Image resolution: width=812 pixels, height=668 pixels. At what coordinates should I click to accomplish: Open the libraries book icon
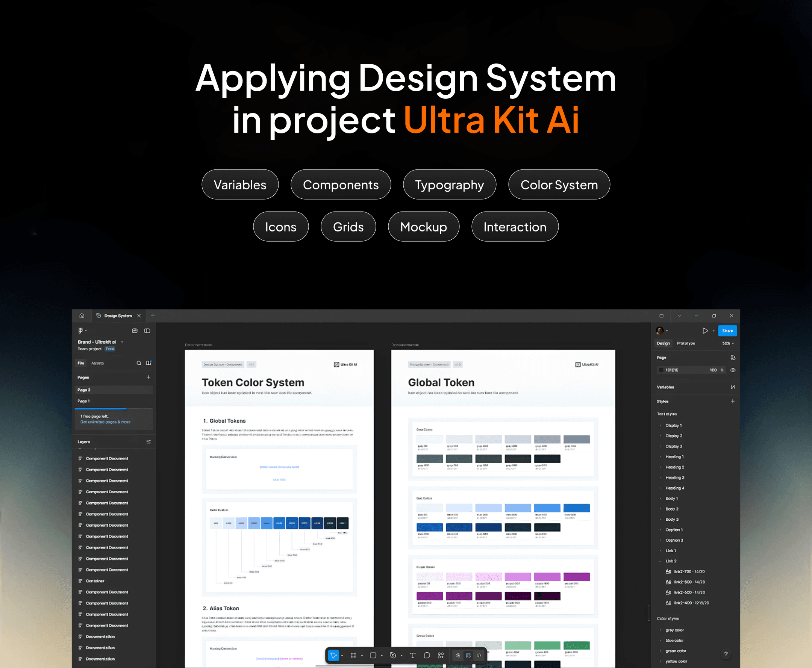[x=148, y=363]
